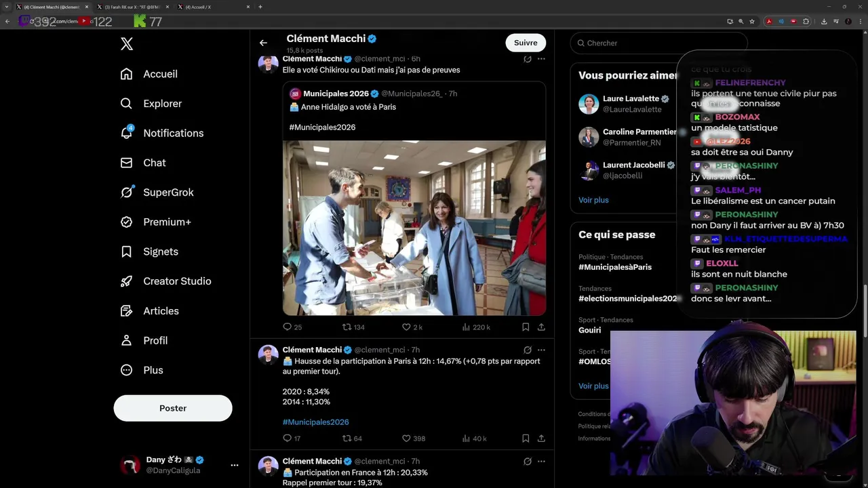Open the Municipales 2026 quoted account name
Screen dimensions: 868x488
[x=336, y=94]
